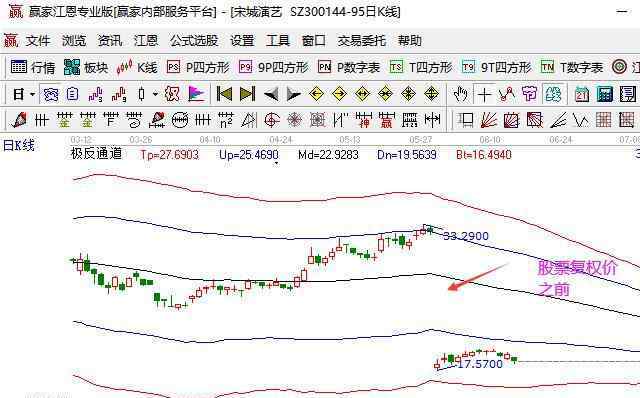The image size is (640, 398).
Task: Select the candlestick chart type icon
Action: [x=141, y=95]
